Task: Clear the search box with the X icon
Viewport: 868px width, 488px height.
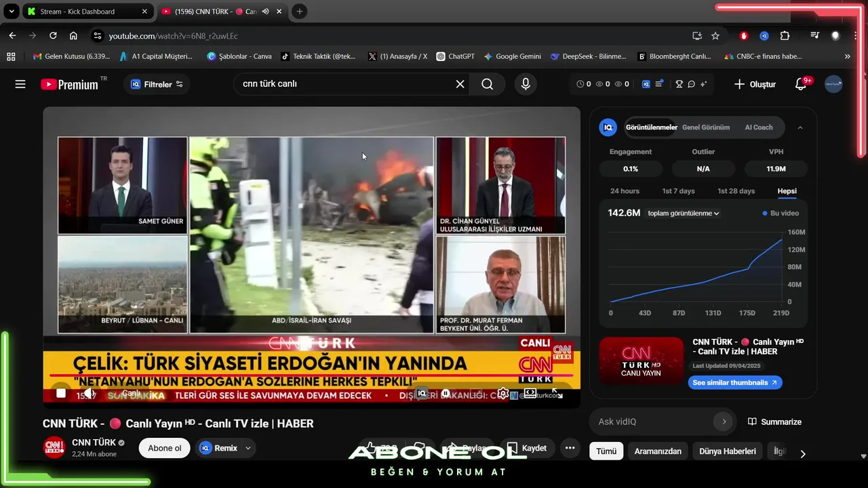Action: click(x=460, y=84)
